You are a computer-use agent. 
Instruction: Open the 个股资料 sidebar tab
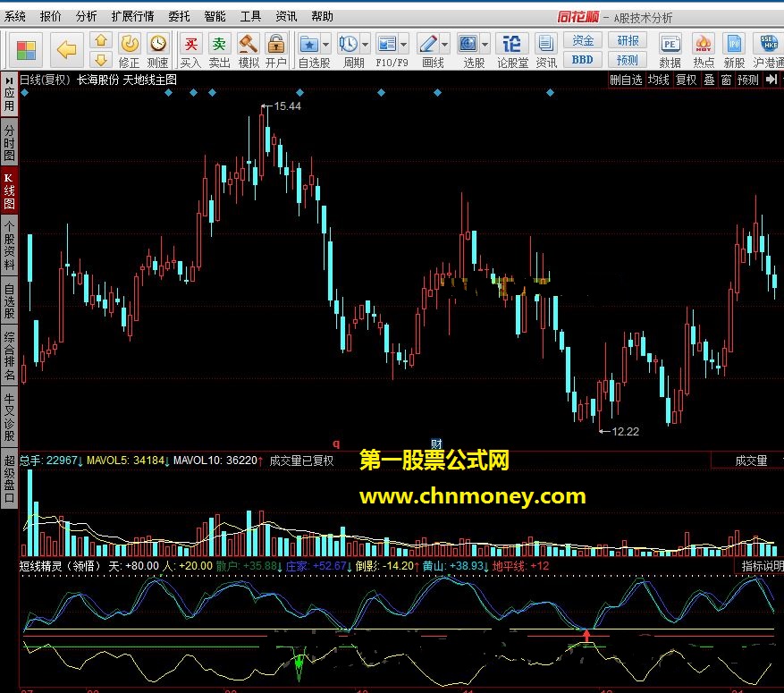click(9, 246)
